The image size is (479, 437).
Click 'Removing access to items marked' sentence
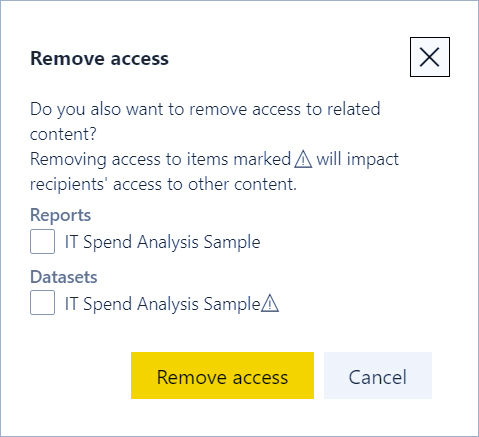160,159
